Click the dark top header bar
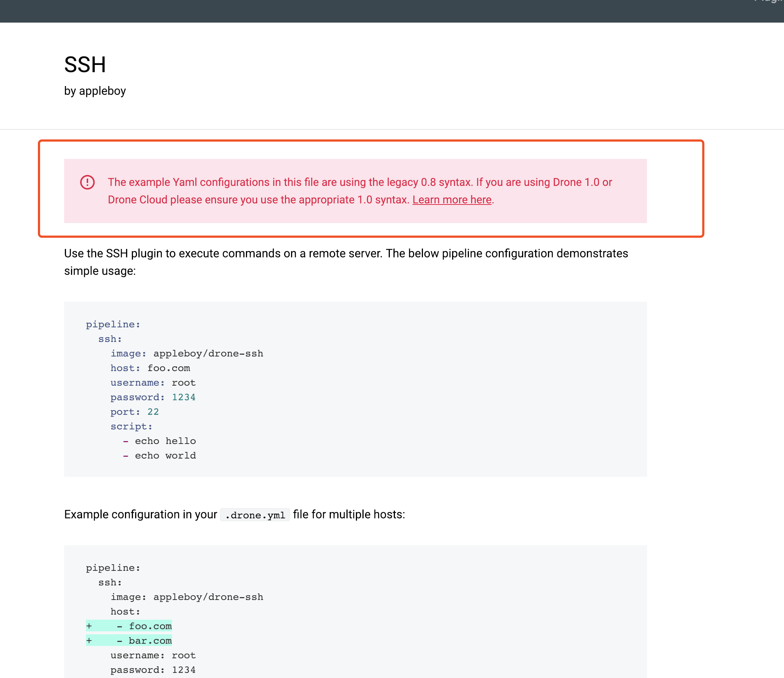Image resolution: width=784 pixels, height=678 pixels. 379,11
